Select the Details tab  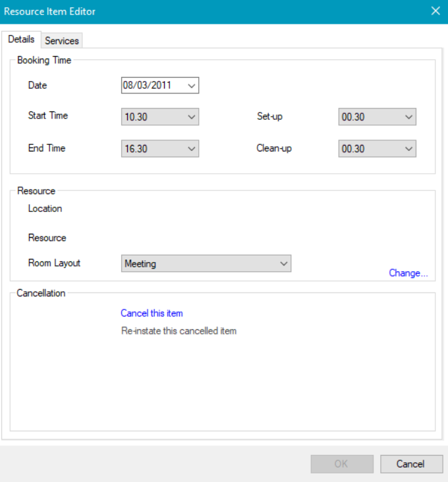click(x=21, y=40)
